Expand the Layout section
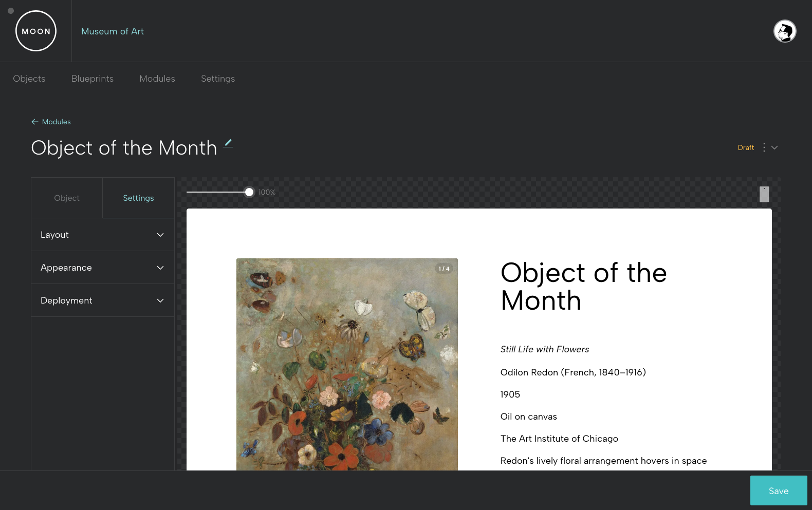Image resolution: width=812 pixels, height=510 pixels. (x=103, y=235)
